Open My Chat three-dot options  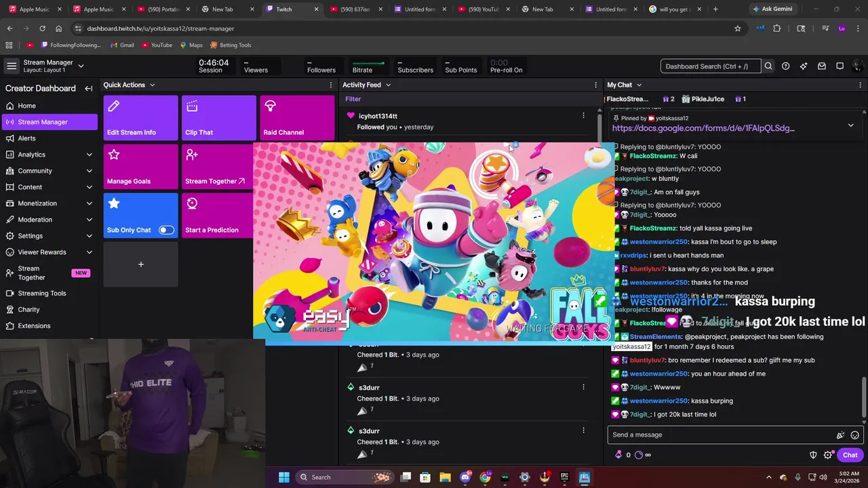click(x=861, y=85)
